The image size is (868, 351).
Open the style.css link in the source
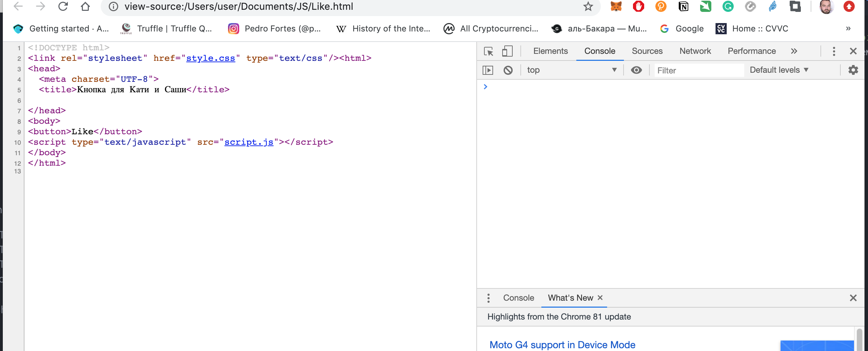point(211,58)
